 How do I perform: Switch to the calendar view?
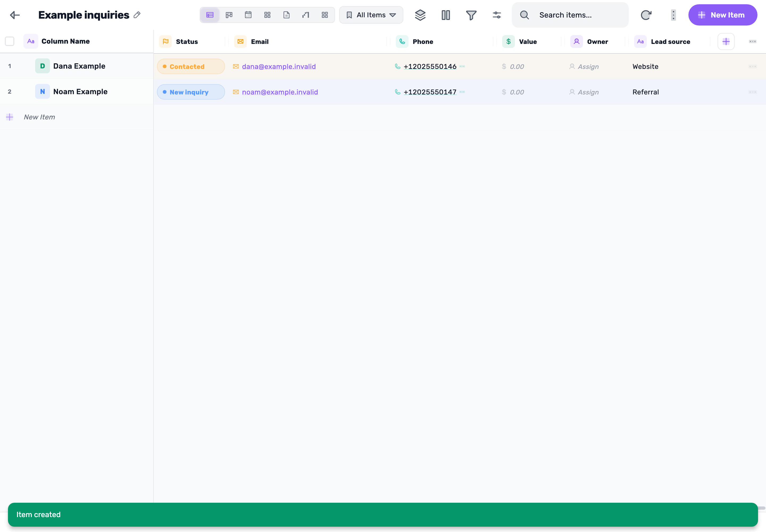pos(248,15)
